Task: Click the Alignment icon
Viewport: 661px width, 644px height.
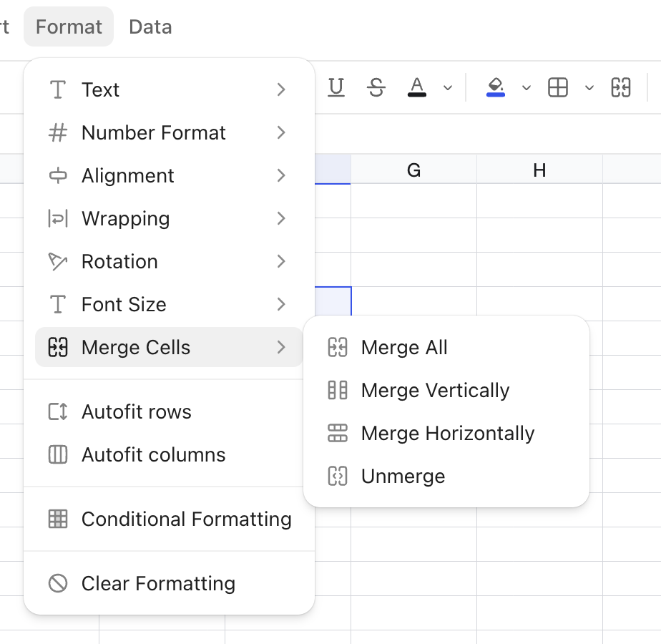Action: (x=58, y=175)
